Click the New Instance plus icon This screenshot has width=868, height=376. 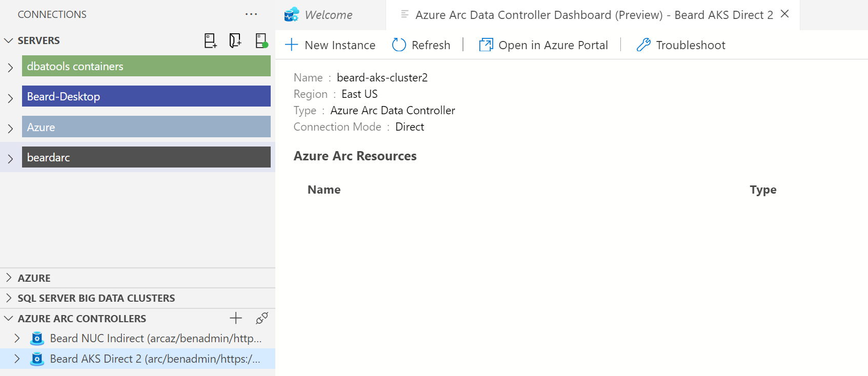tap(291, 45)
